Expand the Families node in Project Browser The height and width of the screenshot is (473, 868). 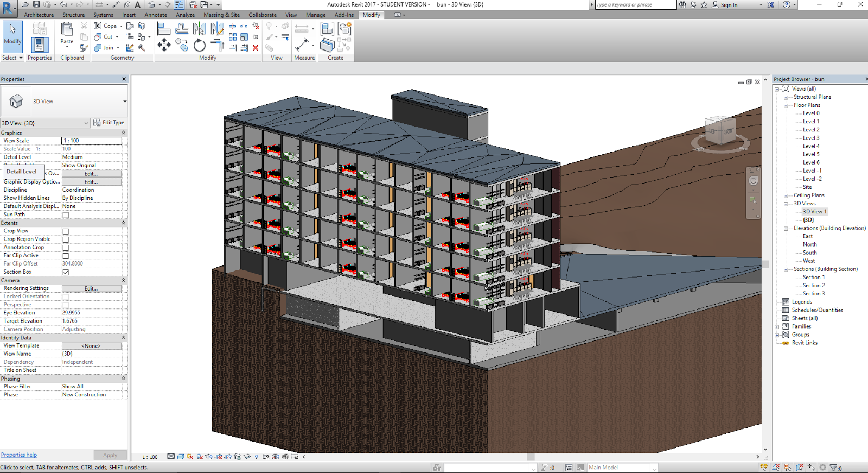(x=777, y=327)
